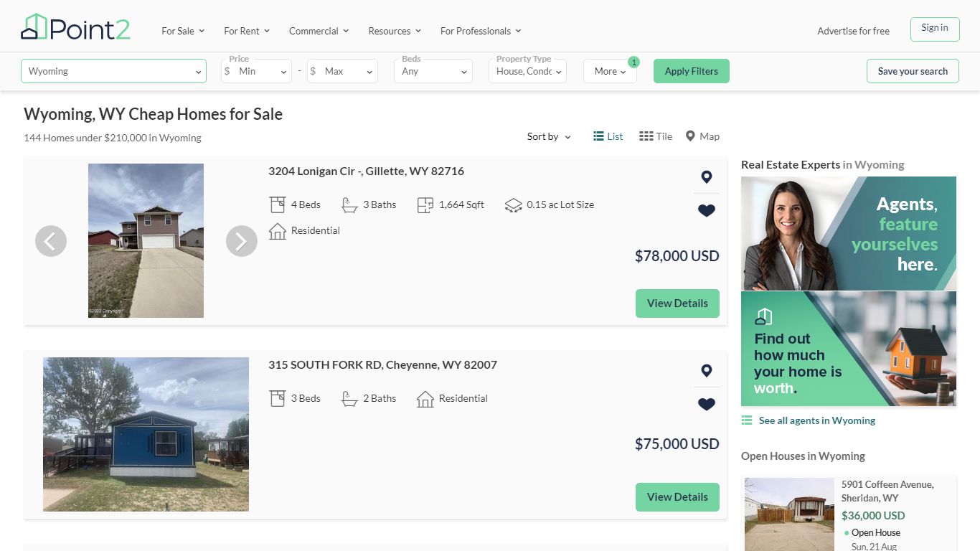Image resolution: width=980 pixels, height=551 pixels.
Task: Open the Point2 home logo
Action: 75,28
